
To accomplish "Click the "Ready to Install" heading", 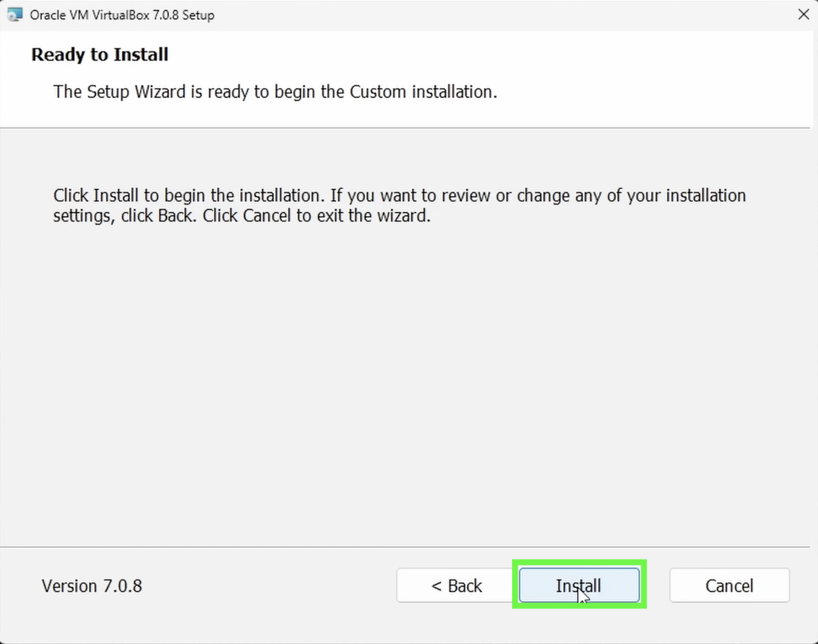I will (x=100, y=55).
